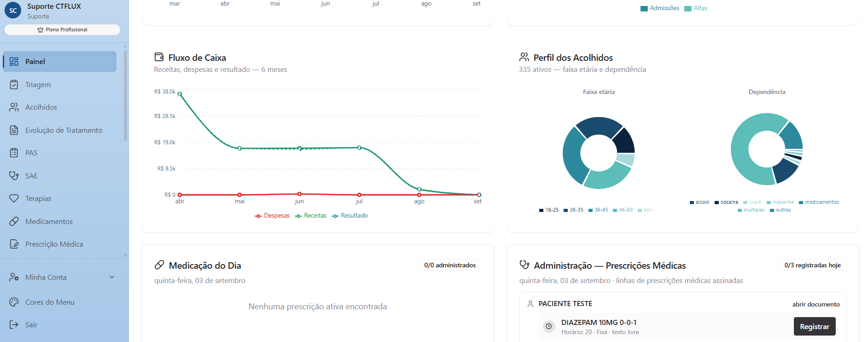
Task: Open the Medicamentos menu item
Action: coord(59,221)
